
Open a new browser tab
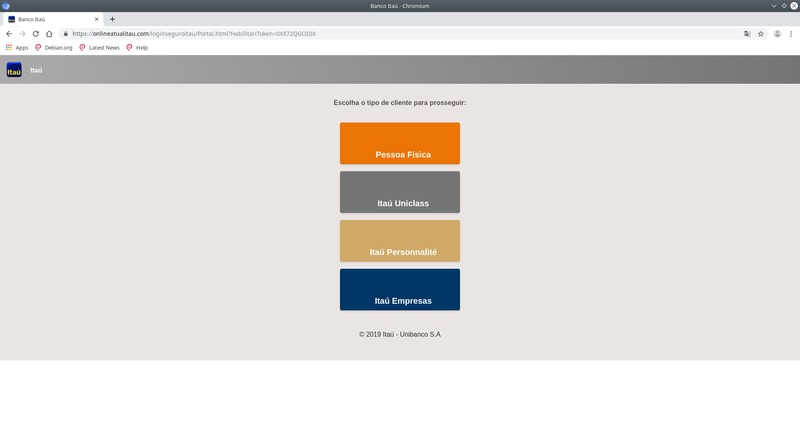112,19
